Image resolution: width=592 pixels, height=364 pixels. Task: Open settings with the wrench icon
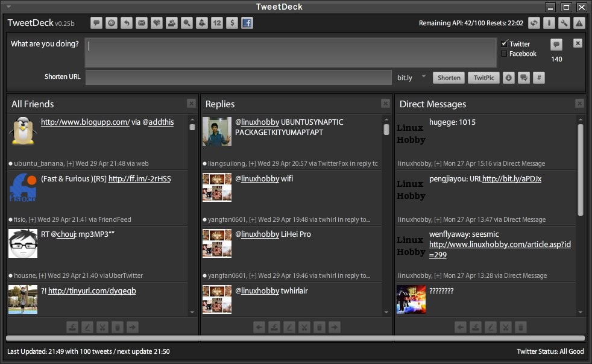[x=564, y=23]
